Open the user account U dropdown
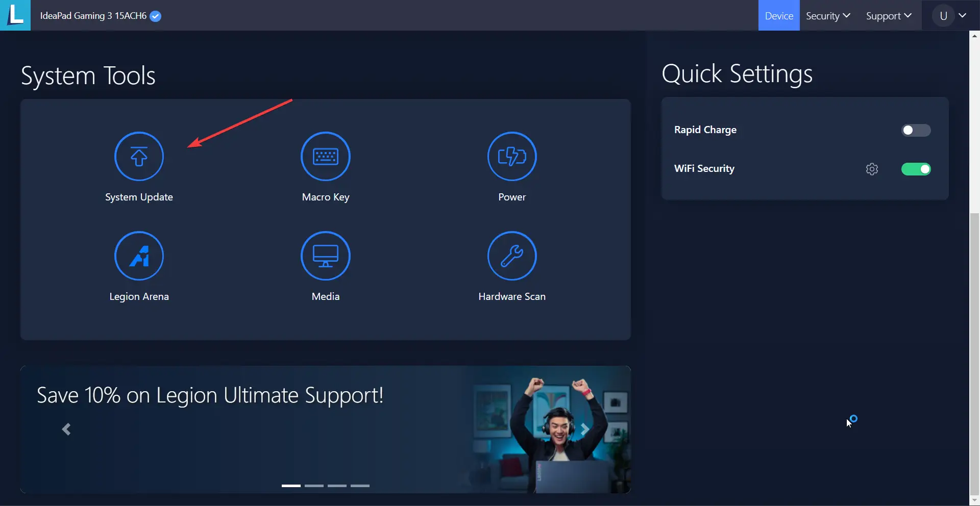The image size is (980, 506). (x=949, y=16)
